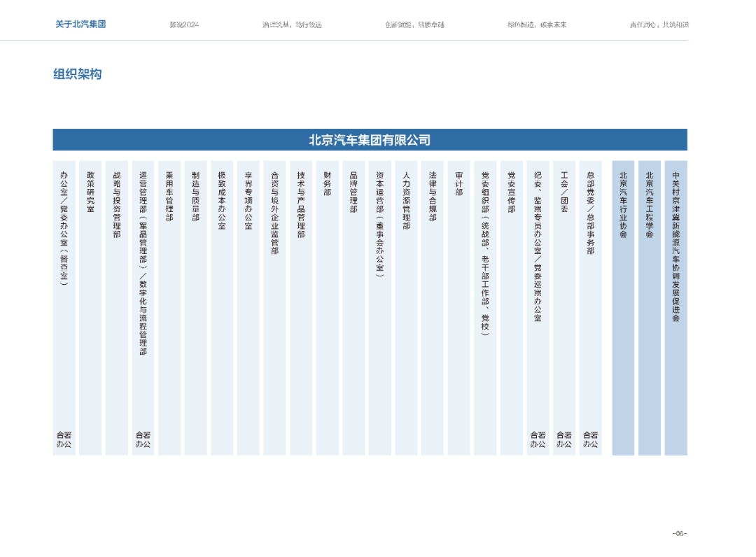This screenshot has width=756, height=557.
Task: Click 运营管理部（军品管理部）/数字化与流程管理部 column
Action: [x=143, y=308]
